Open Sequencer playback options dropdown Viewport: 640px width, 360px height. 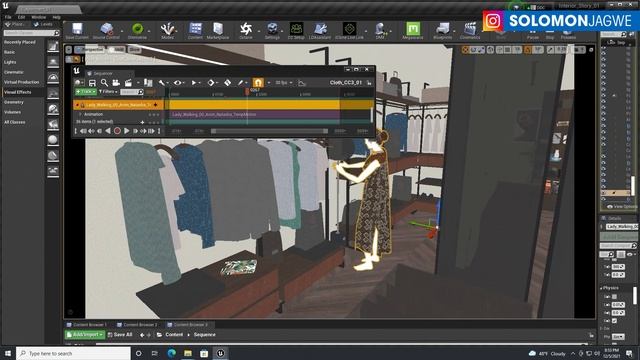click(x=195, y=83)
